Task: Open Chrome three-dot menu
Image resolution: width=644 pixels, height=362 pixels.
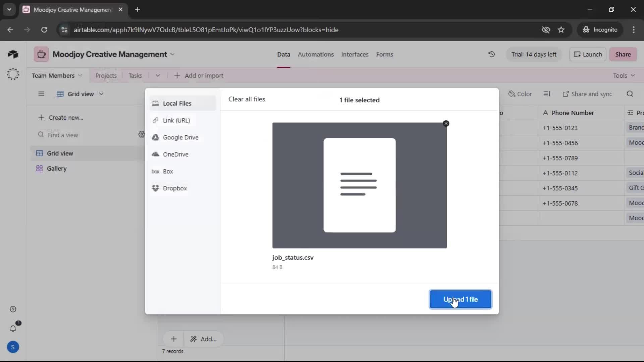Action: [x=634, y=29]
